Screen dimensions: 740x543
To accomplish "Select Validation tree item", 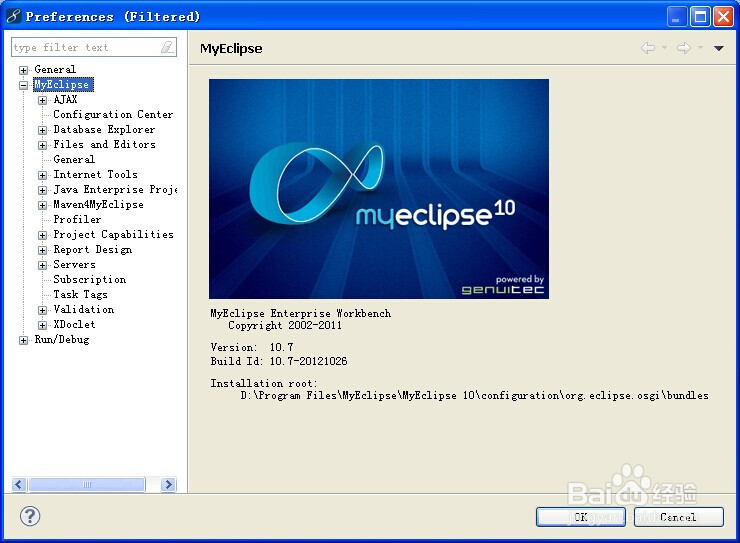I will point(84,309).
